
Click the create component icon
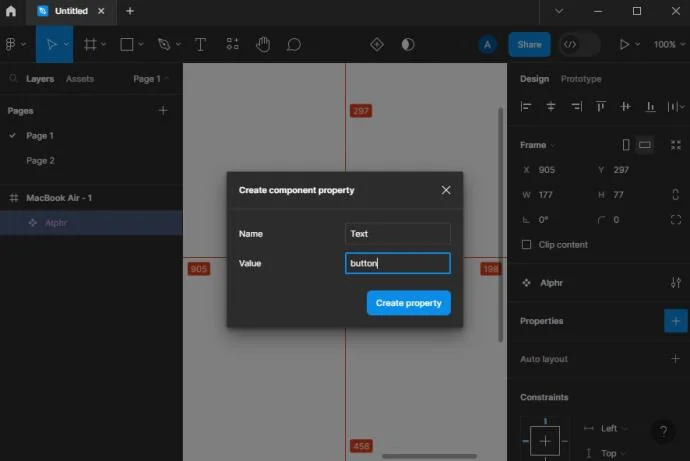tap(377, 44)
